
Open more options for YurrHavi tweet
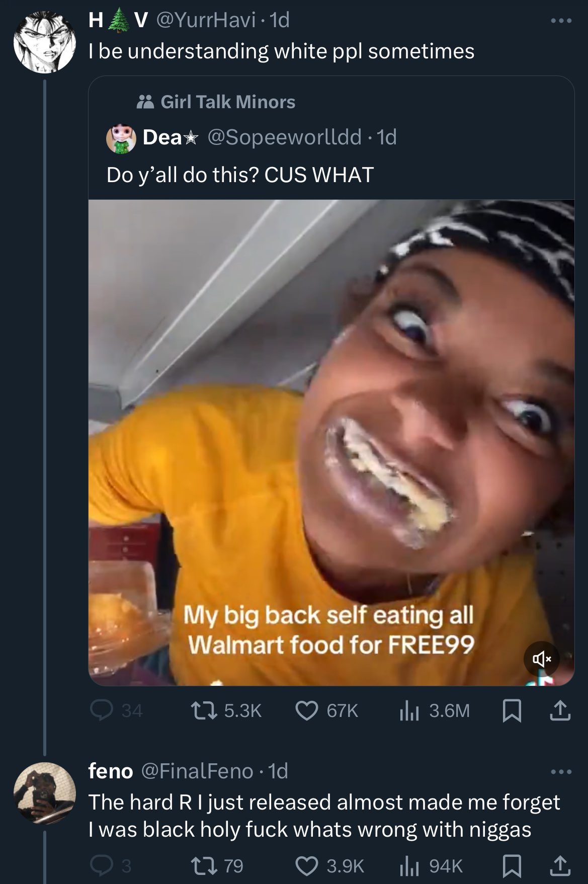(561, 21)
